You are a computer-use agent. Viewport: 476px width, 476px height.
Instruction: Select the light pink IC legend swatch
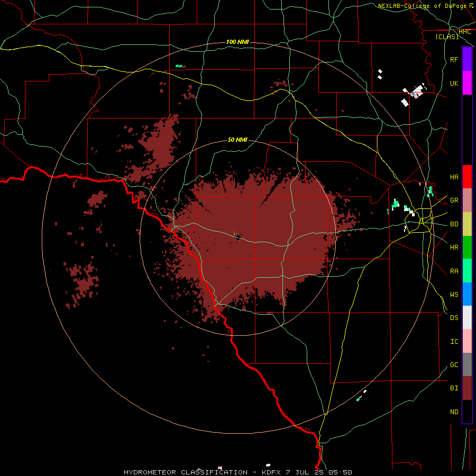(x=467, y=341)
